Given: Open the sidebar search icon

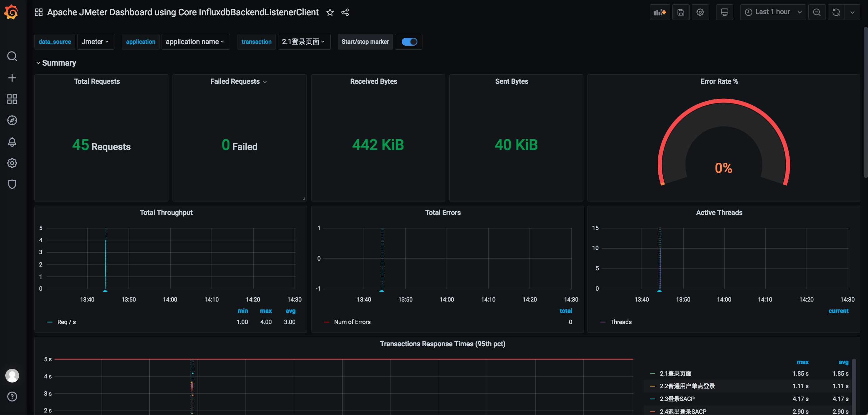Looking at the screenshot, I should point(12,56).
